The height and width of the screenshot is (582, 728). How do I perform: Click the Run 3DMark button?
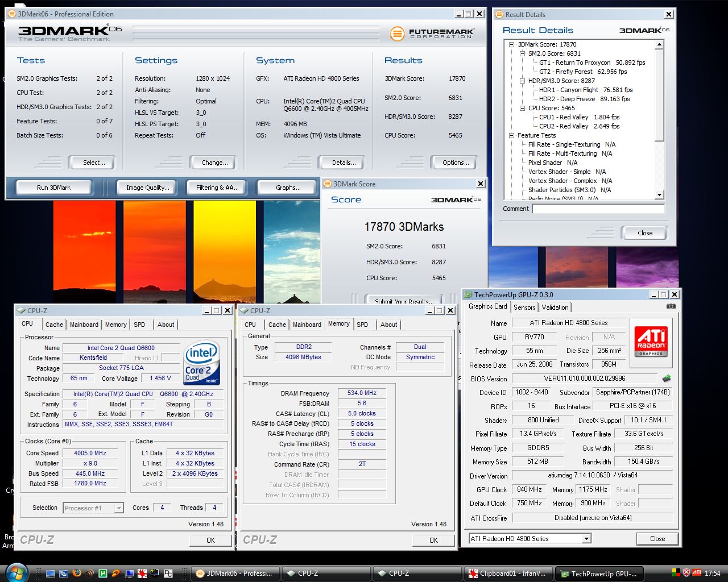tap(54, 188)
